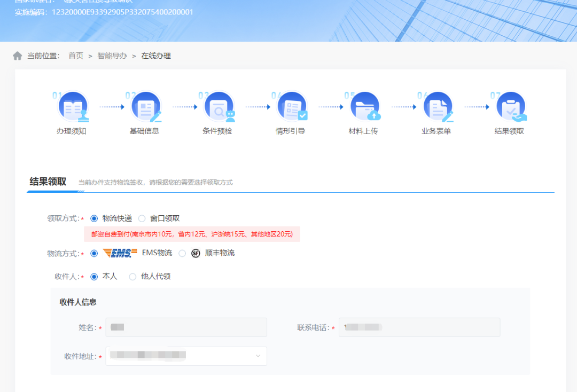
Task: Select 本人 as recipient
Action: coord(95,277)
